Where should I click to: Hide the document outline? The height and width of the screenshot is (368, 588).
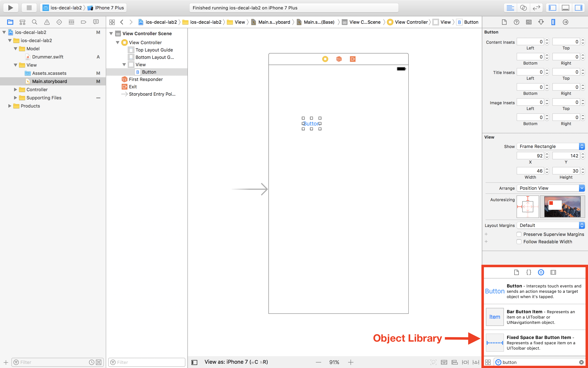pyautogui.click(x=194, y=362)
